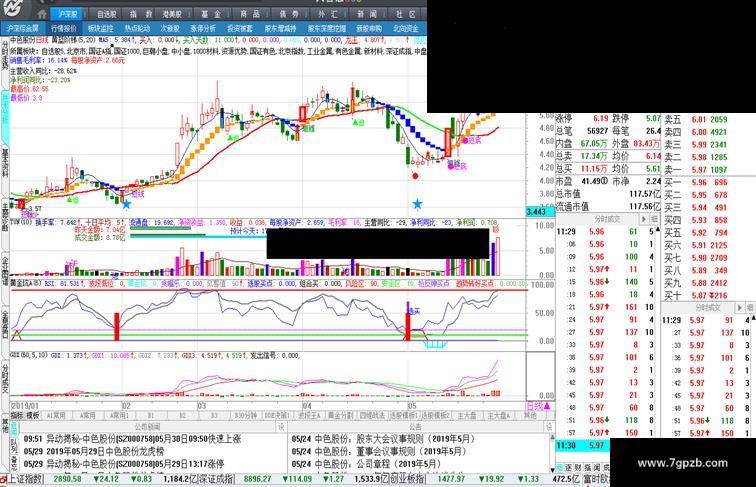Select 行情报价 in the sub-menu
This screenshot has height=487, width=756.
click(x=64, y=28)
